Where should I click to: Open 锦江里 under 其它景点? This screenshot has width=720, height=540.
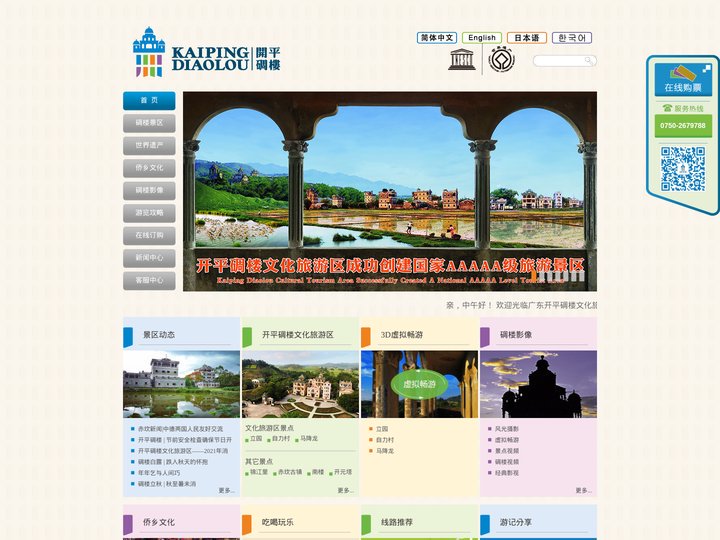coord(259,472)
